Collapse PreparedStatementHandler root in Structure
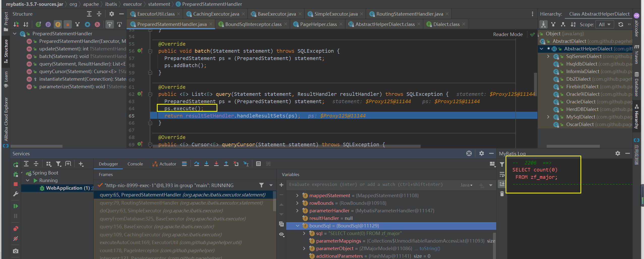 [x=15, y=34]
